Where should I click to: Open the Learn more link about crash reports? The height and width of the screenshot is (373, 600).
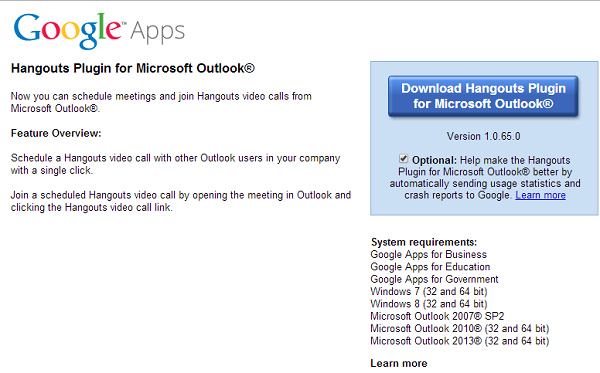click(x=540, y=195)
